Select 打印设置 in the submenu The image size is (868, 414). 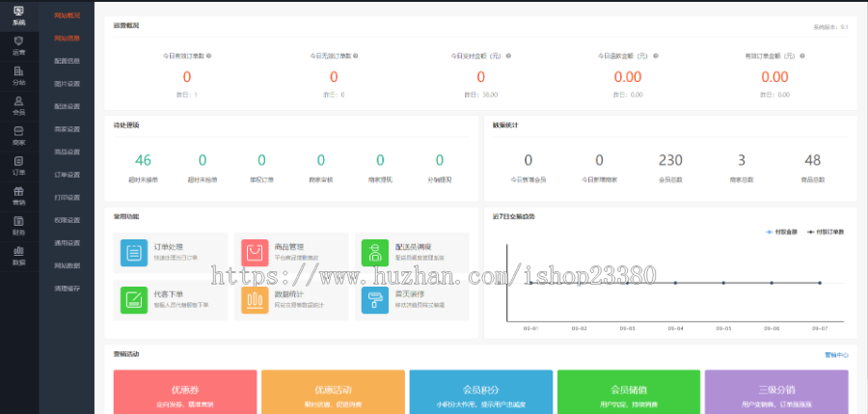pyautogui.click(x=67, y=197)
